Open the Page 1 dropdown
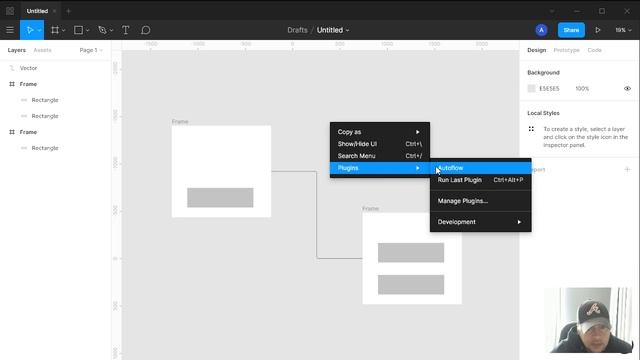The image size is (640, 360). [91, 50]
